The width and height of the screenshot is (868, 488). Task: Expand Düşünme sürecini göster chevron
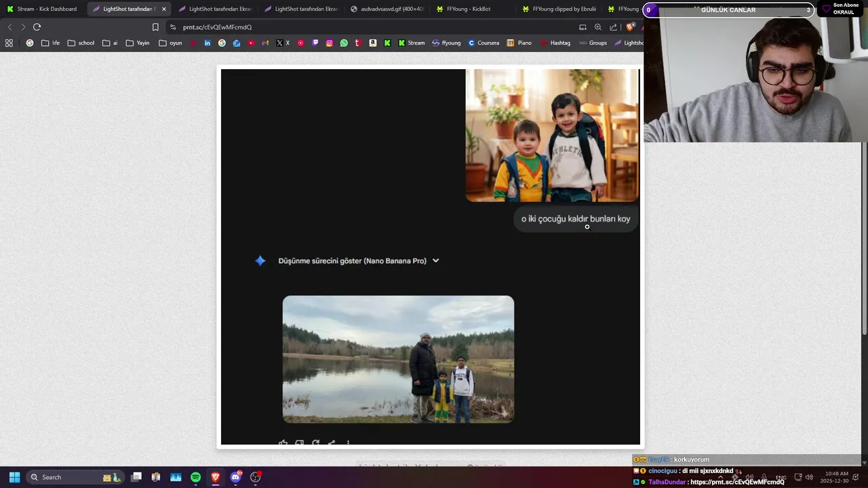click(x=435, y=260)
